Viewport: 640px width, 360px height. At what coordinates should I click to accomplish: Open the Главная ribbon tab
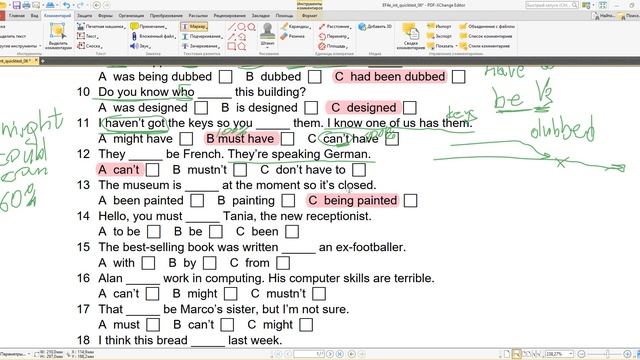click(x=17, y=16)
